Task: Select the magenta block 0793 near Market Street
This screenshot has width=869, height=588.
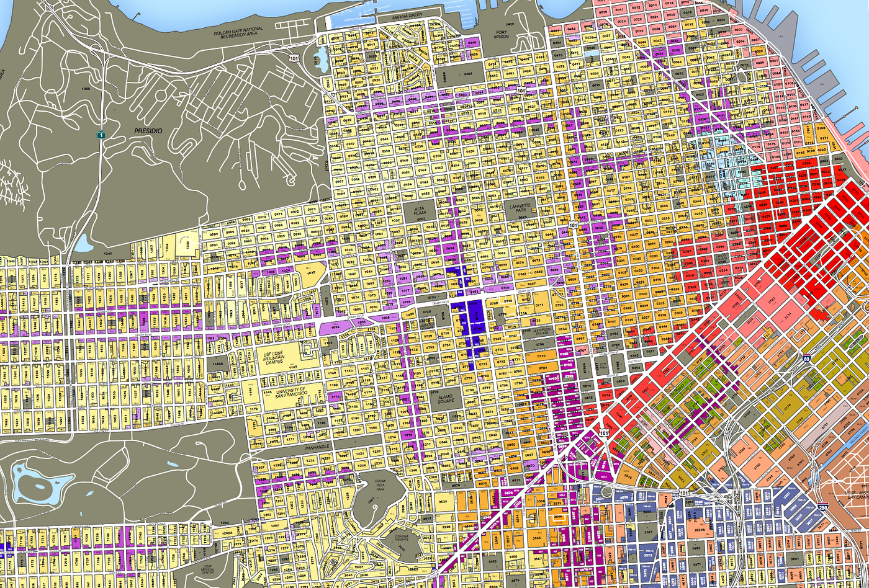Action: (x=552, y=378)
